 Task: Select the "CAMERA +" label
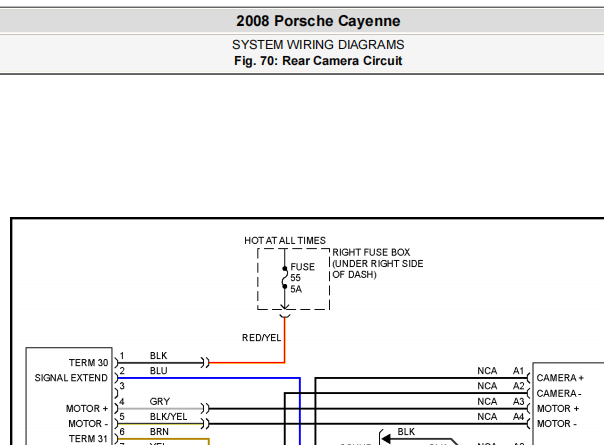(560, 378)
